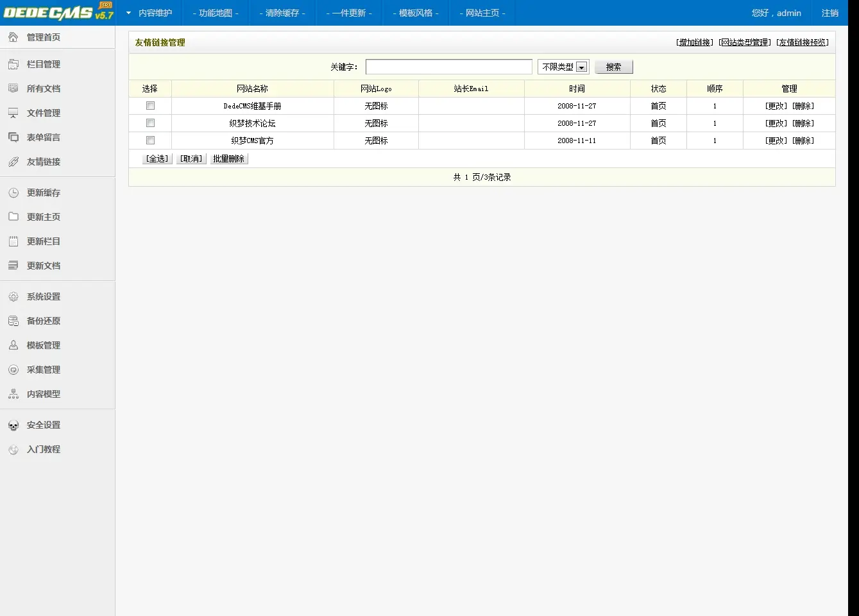Click 删除 for 织梦技术论坛
The height and width of the screenshot is (616, 859).
tap(803, 123)
